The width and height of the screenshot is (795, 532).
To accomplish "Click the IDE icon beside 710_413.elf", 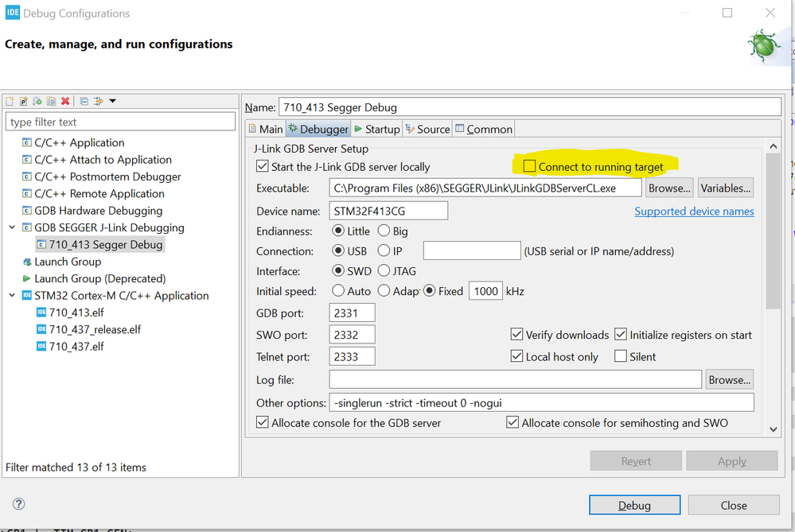I will click(41, 312).
